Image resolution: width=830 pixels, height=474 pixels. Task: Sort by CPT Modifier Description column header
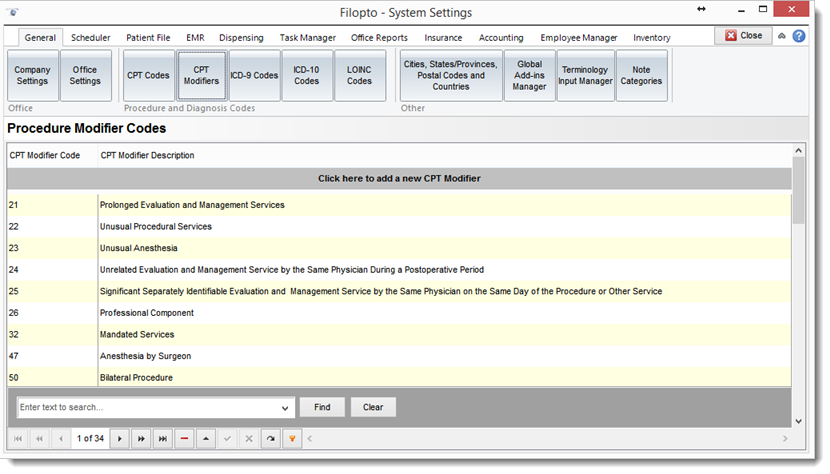[445, 155]
